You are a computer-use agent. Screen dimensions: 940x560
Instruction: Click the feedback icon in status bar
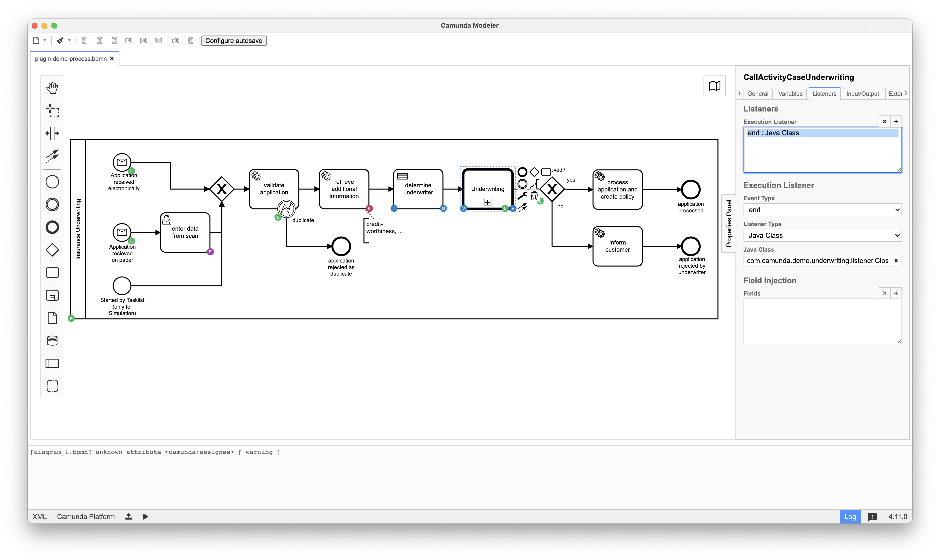(872, 517)
